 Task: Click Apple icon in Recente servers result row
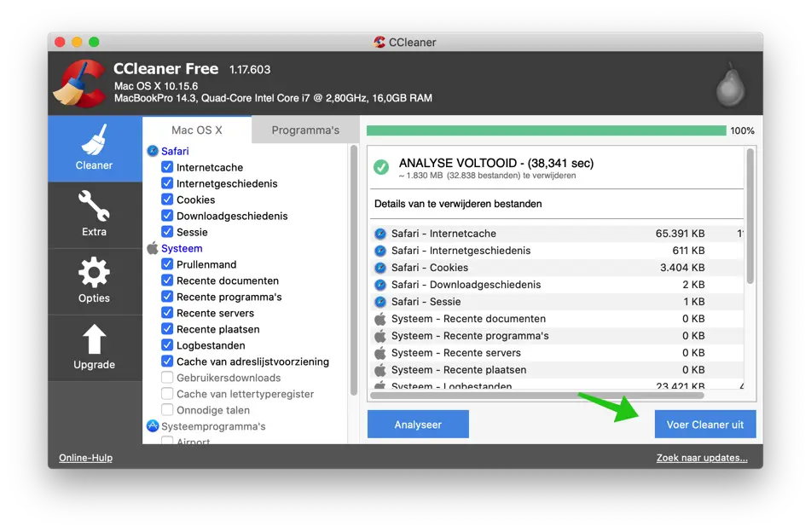(x=380, y=353)
